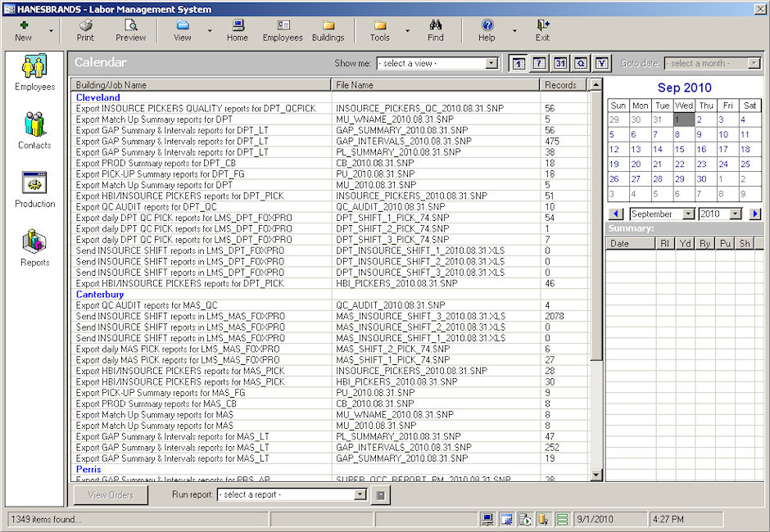Open Employees in the left sidebar
This screenshot has width=770, height=532.
[x=35, y=72]
